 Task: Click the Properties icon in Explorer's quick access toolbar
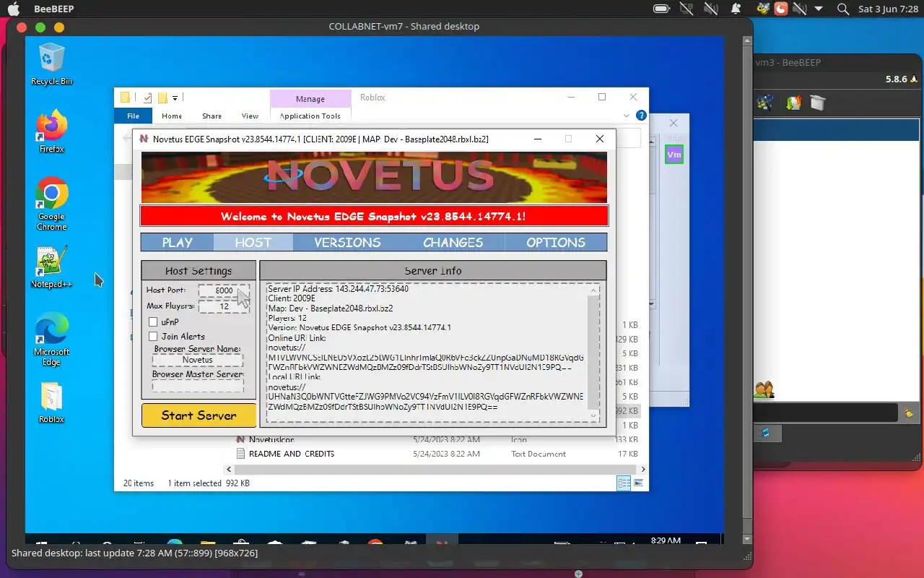click(x=147, y=98)
